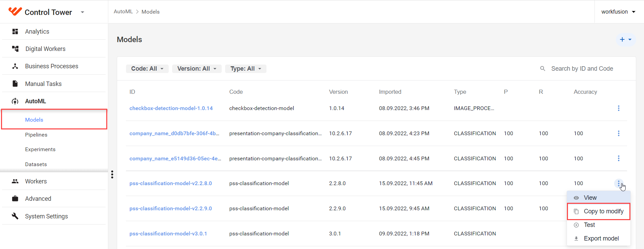Open the Version: All filter dropdown
The width and height of the screenshot is (644, 249).
pos(197,69)
